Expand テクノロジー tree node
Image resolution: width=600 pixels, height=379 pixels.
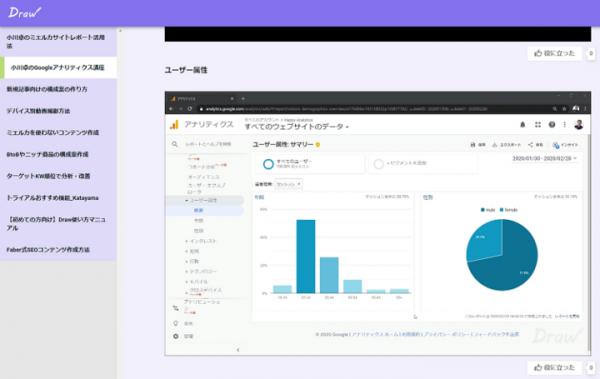187,272
